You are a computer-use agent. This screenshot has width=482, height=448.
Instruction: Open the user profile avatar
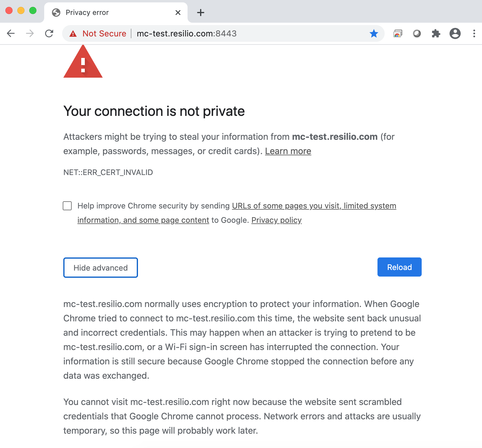pyautogui.click(x=455, y=33)
